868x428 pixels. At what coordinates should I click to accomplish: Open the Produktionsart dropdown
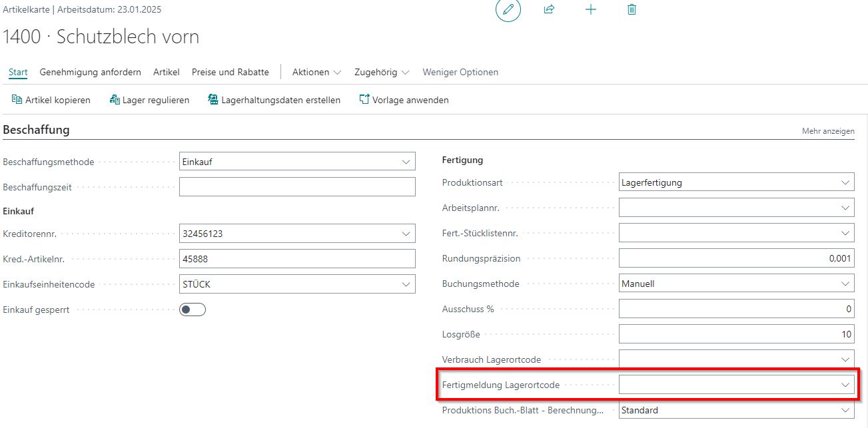click(x=845, y=182)
